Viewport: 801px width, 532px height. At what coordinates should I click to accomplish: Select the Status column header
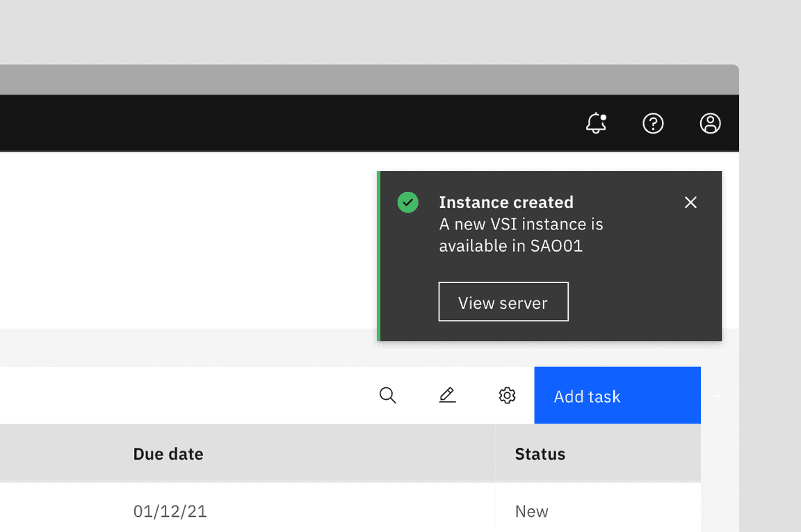[x=540, y=453]
